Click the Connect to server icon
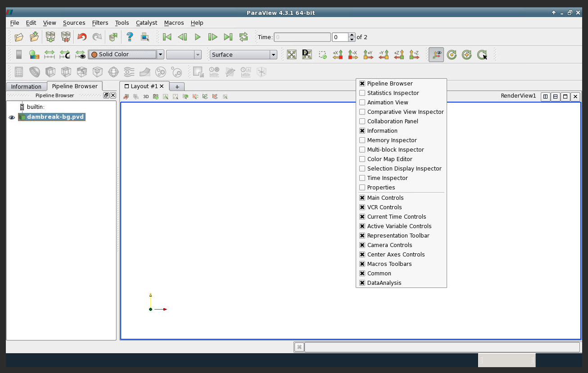 click(x=50, y=37)
